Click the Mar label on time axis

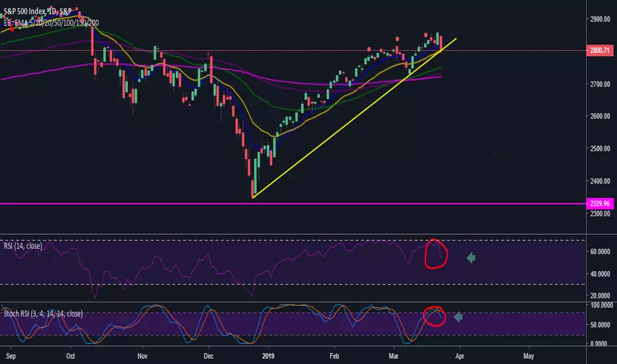393,356
